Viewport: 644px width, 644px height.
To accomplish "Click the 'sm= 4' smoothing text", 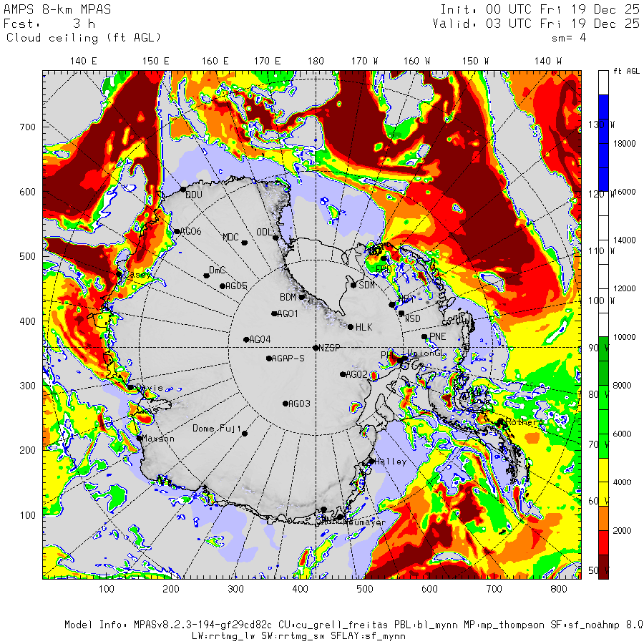I will (x=568, y=38).
